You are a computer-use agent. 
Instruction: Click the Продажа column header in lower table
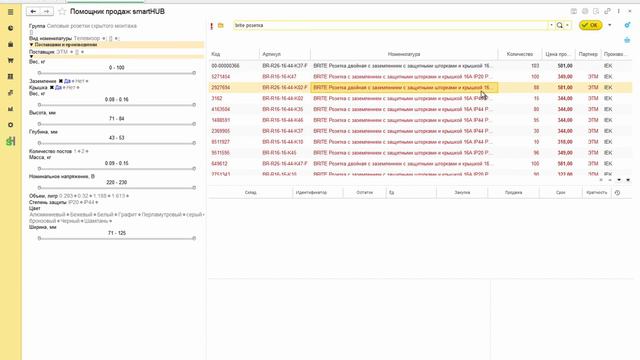pyautogui.click(x=513, y=192)
